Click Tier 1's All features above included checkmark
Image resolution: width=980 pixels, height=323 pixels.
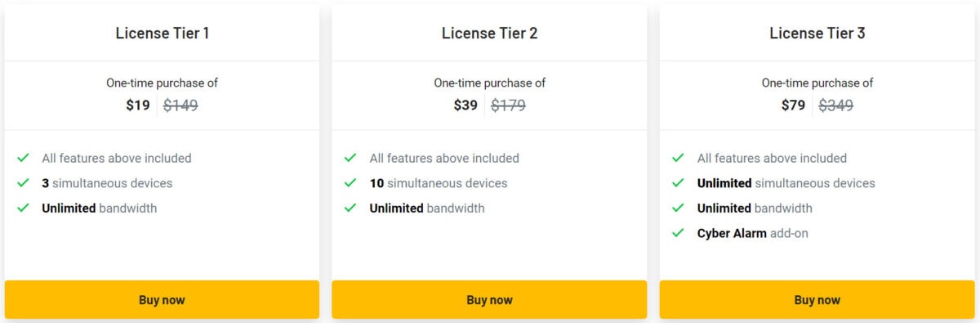tap(23, 158)
